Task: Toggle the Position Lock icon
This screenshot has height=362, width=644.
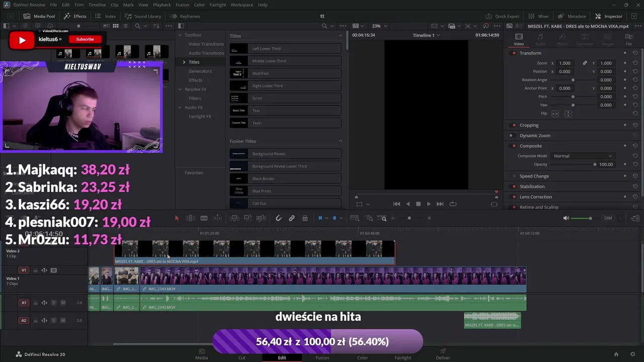Action: tap(305, 218)
